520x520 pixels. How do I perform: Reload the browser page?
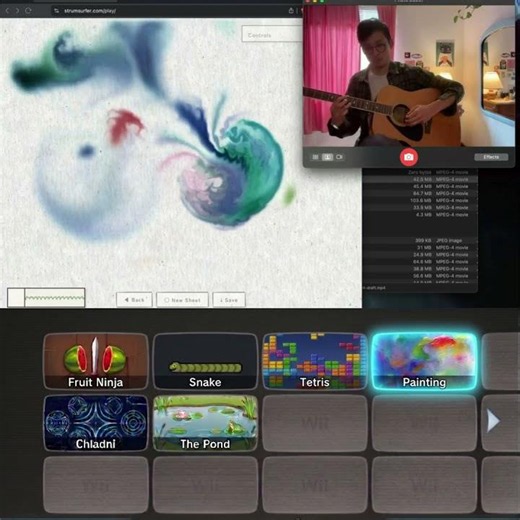coord(28,11)
